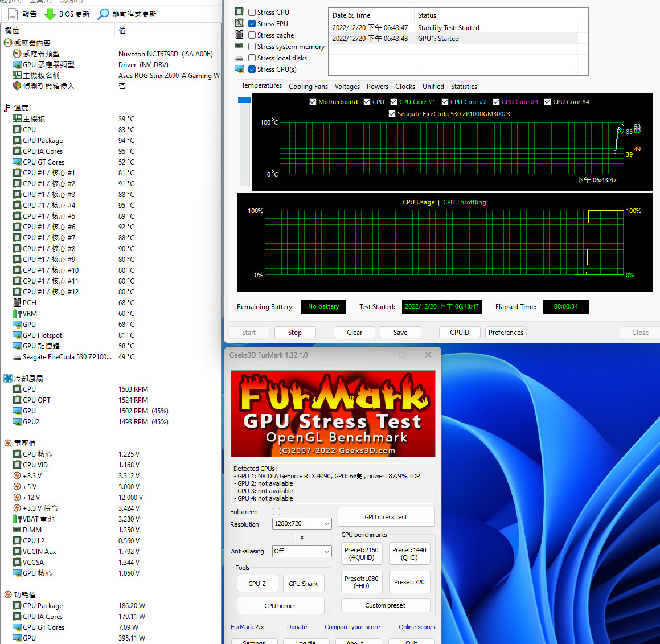Click the temperature thermometer section icon
660x644 pixels.
pos(7,108)
